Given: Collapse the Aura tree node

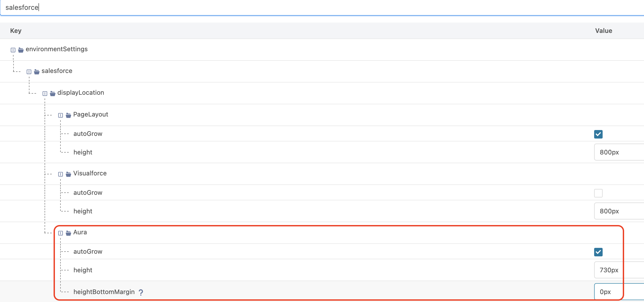Looking at the screenshot, I should pos(60,233).
